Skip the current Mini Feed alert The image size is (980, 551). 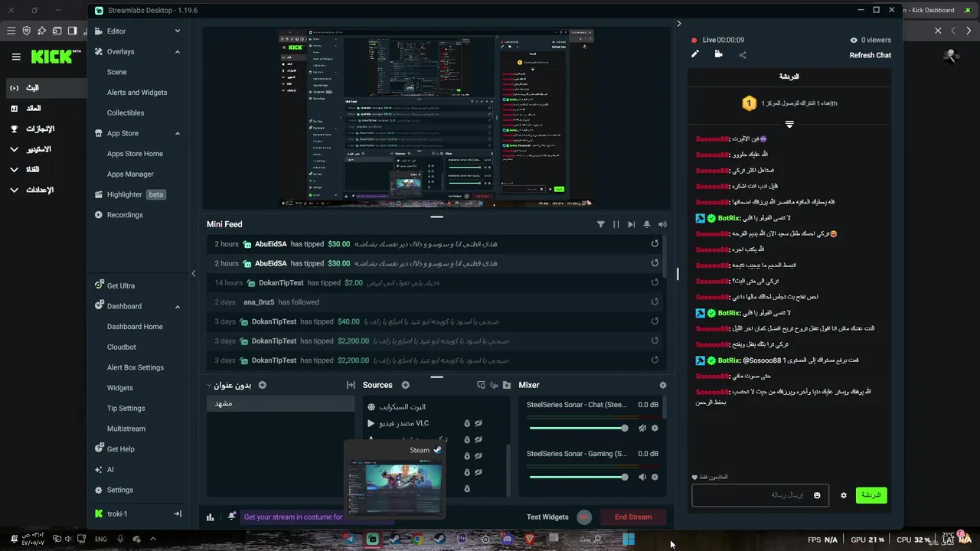(x=632, y=224)
